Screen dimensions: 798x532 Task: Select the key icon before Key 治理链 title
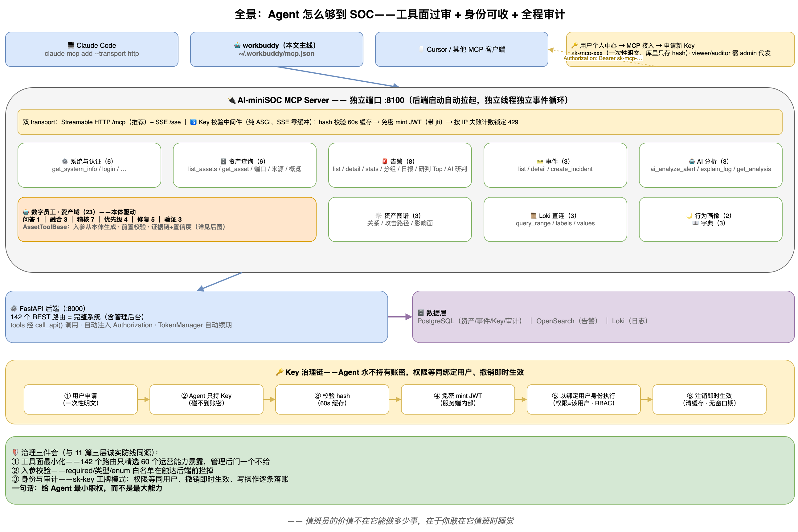[x=280, y=372]
